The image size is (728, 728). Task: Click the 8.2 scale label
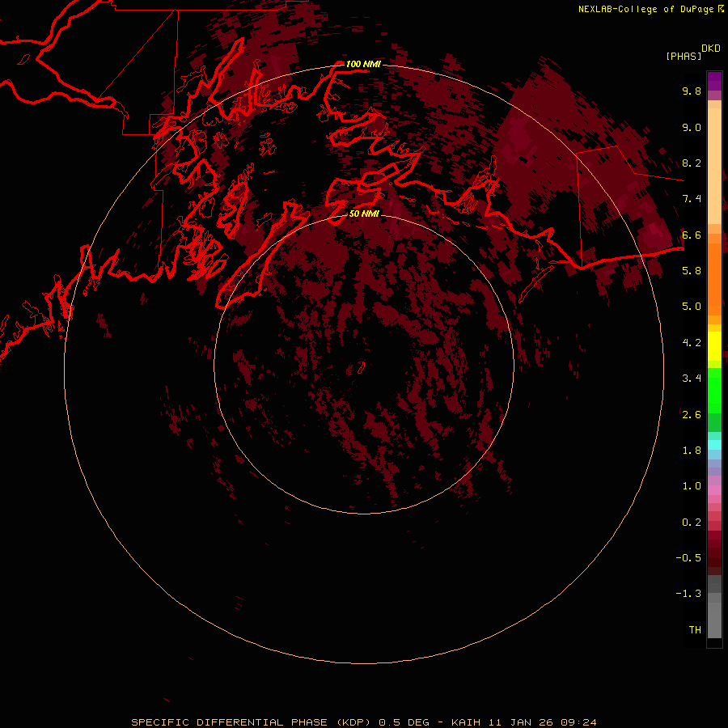click(692, 163)
